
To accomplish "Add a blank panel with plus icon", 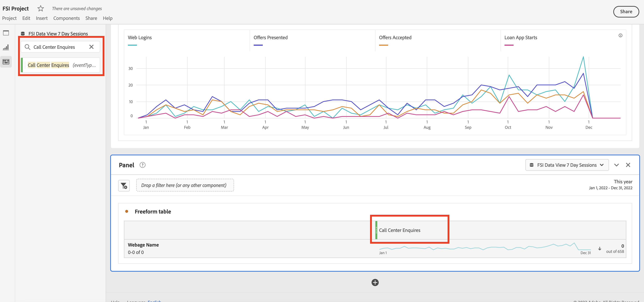I will click(x=375, y=282).
